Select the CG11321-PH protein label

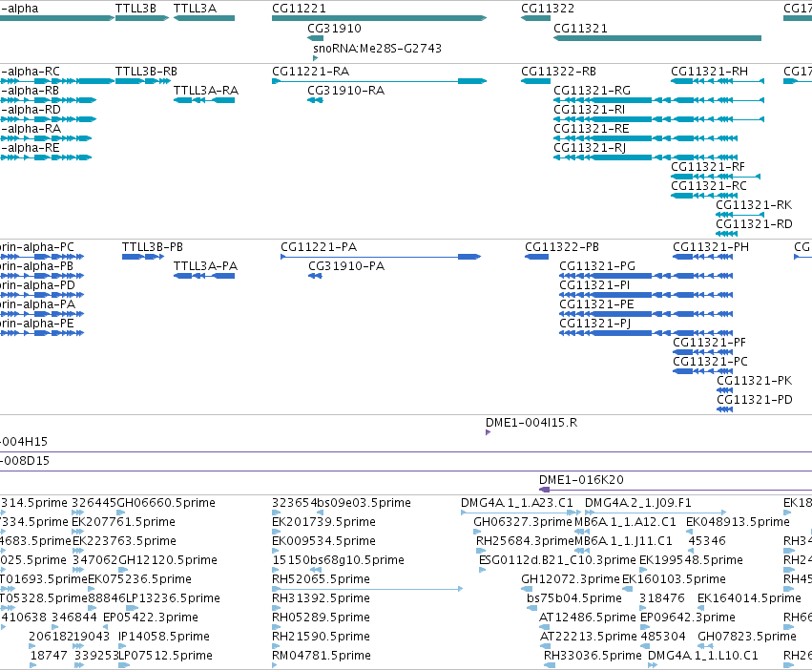click(x=711, y=247)
